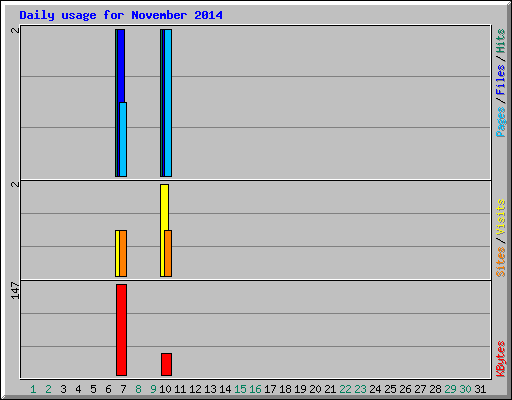This screenshot has width=512, height=400.
Task: Click the '147' KBytes axis value
Action: coord(15,290)
